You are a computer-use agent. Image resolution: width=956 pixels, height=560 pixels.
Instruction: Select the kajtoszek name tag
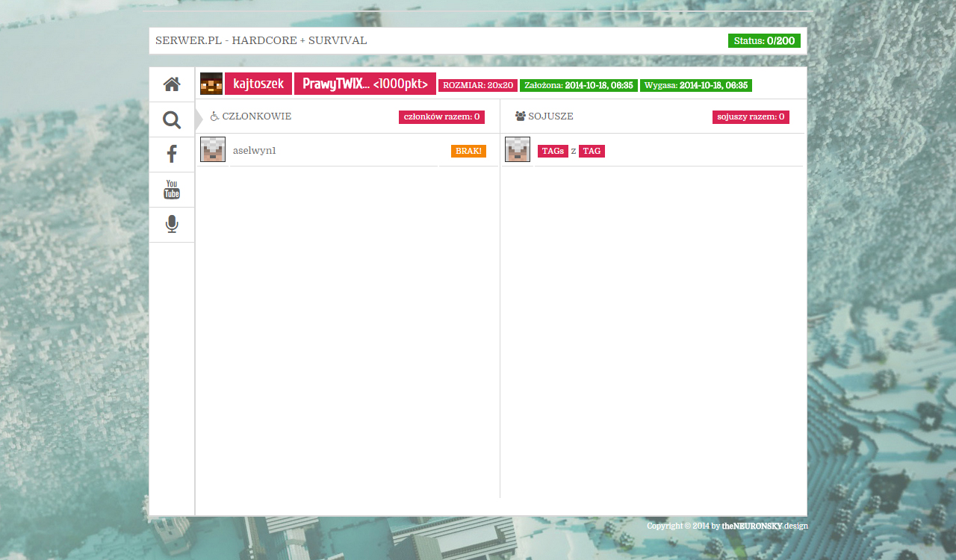258,84
